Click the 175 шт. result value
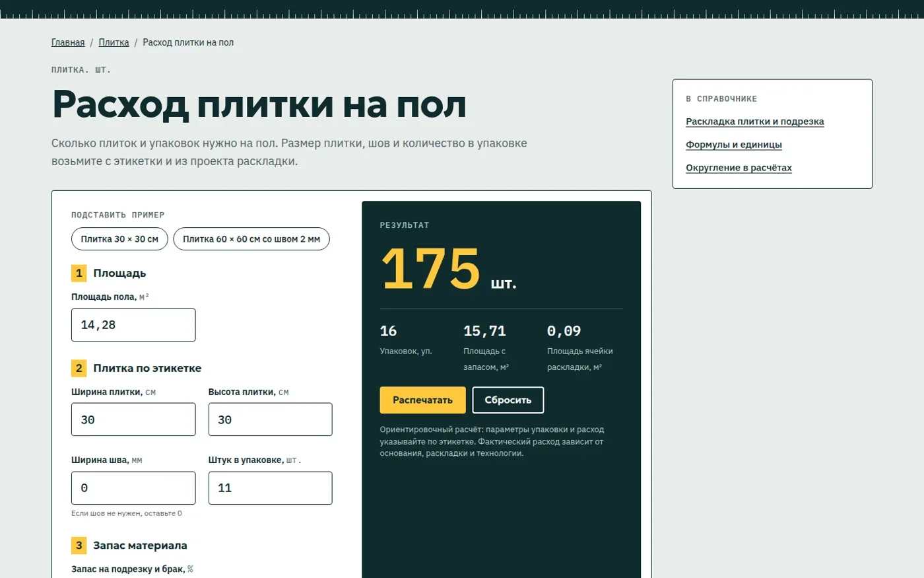Image resolution: width=924 pixels, height=578 pixels. tap(449, 269)
